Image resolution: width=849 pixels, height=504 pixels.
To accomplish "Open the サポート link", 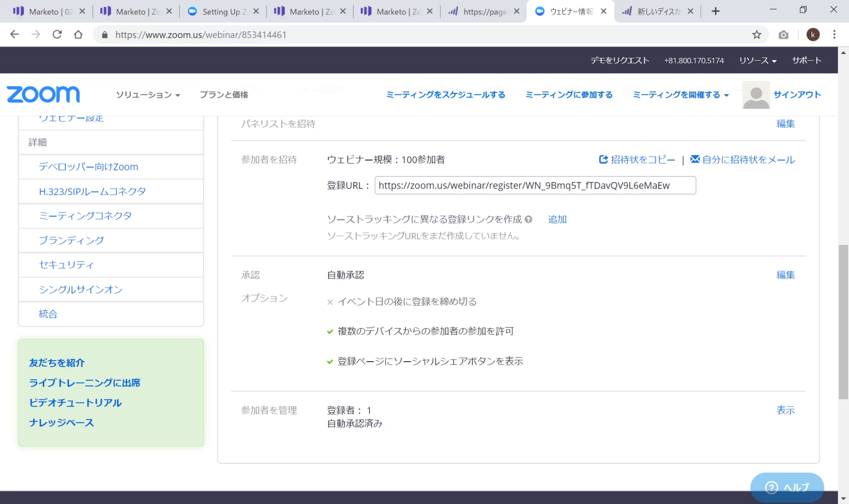I will coord(807,61).
